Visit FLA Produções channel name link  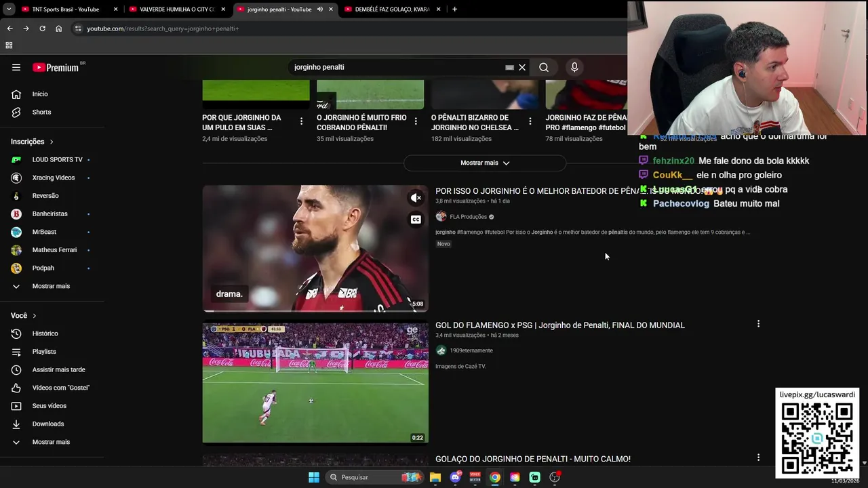point(469,217)
